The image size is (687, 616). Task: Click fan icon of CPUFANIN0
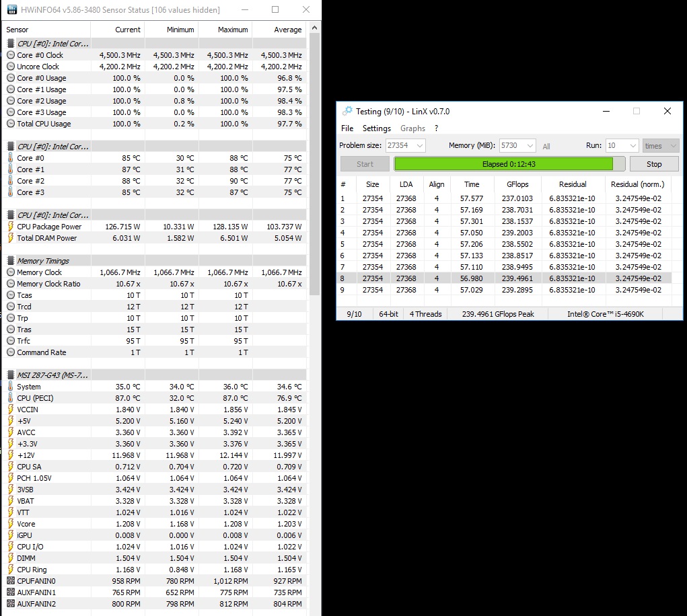[x=11, y=580]
